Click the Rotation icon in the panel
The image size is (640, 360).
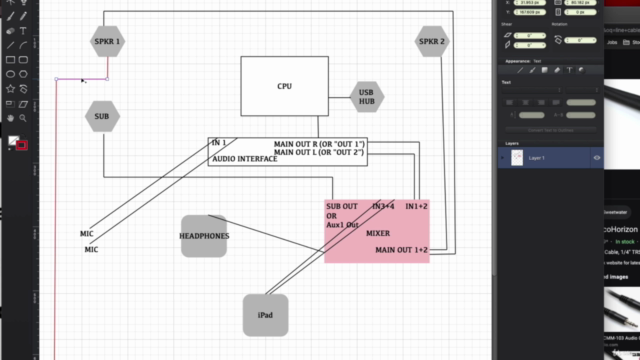(558, 40)
